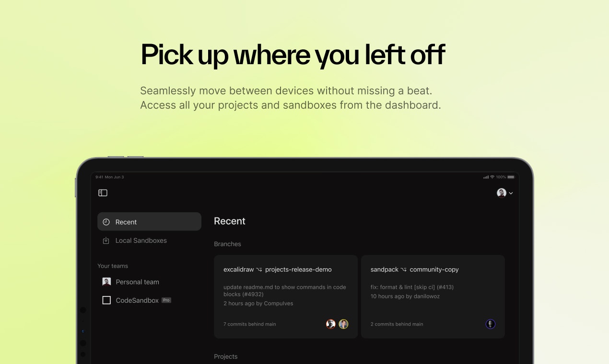Expand the Your teams section
609x364 pixels.
pyautogui.click(x=113, y=266)
